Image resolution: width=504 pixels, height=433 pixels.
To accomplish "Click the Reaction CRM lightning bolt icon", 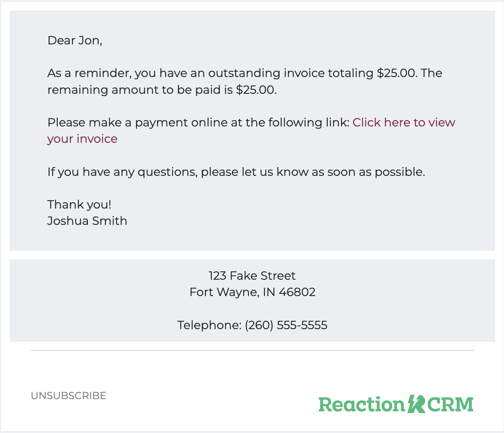I will tap(417, 404).
